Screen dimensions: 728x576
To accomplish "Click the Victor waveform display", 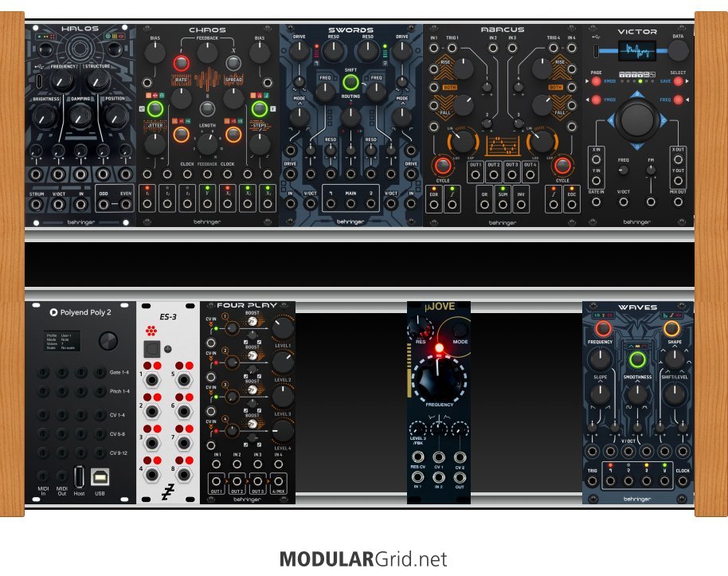I will tap(636, 50).
